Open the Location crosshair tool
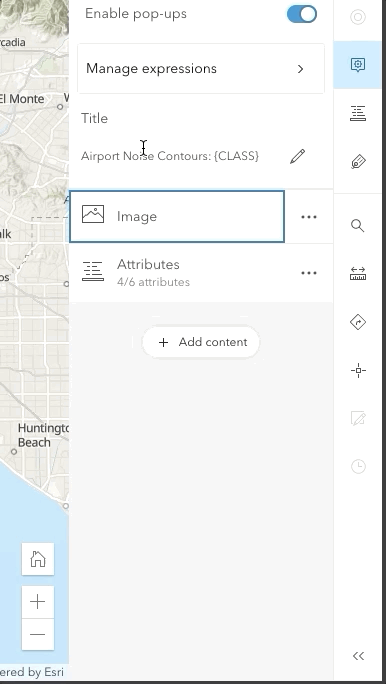 point(358,371)
